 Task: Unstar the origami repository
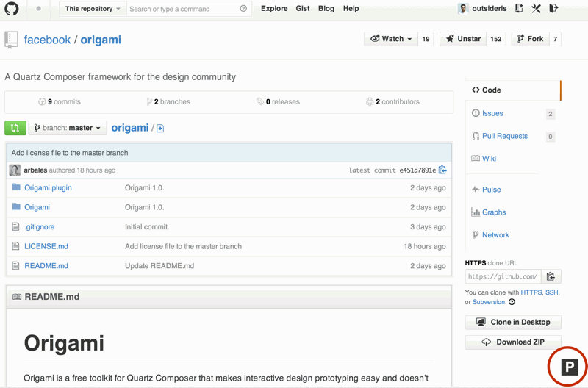tap(463, 39)
